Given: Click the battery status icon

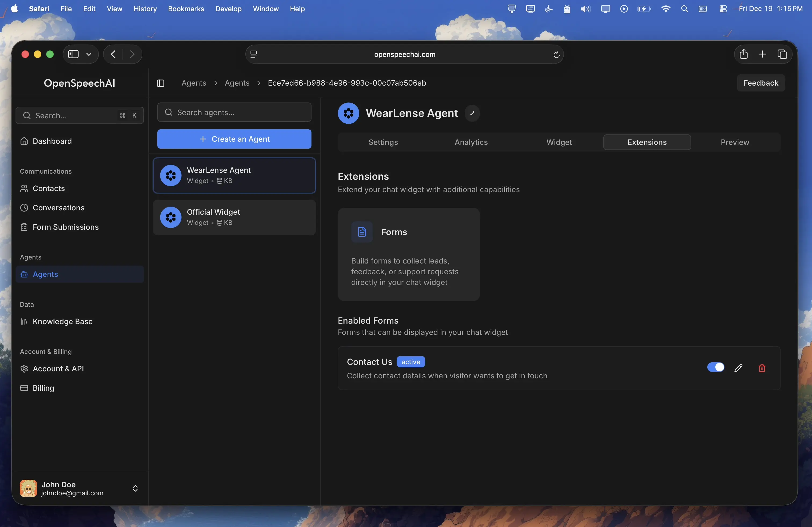Looking at the screenshot, I should click(644, 9).
